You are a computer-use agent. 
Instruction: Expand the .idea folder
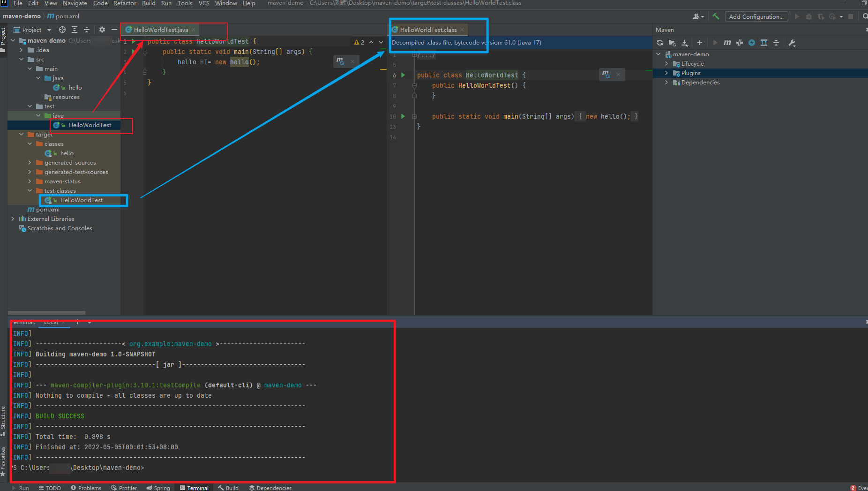pyautogui.click(x=21, y=50)
